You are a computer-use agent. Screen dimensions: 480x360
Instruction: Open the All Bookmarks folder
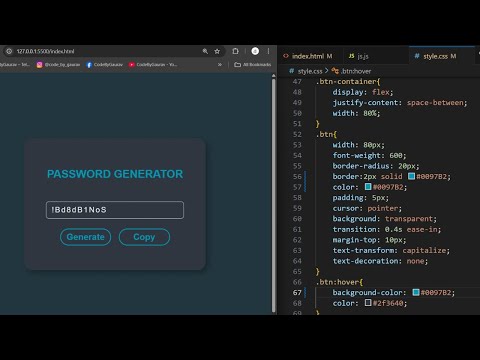(253, 65)
